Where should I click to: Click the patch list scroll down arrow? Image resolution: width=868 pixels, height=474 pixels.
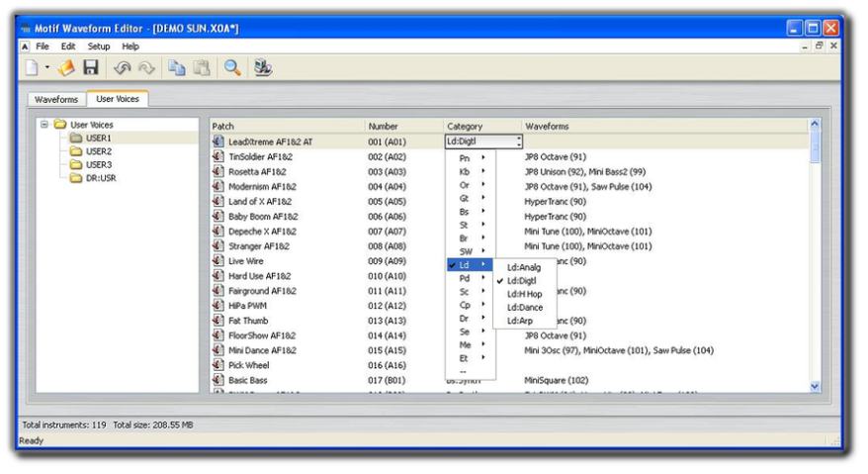[815, 386]
